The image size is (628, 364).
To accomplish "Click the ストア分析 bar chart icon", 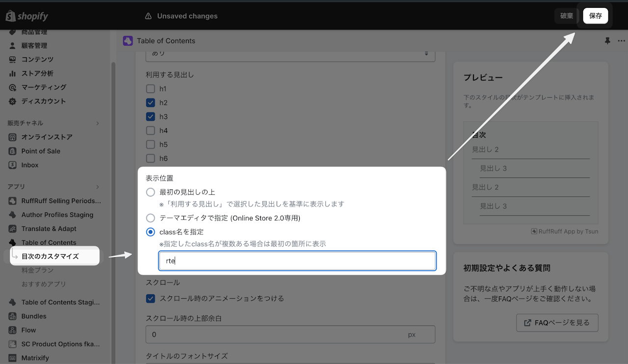I will (13, 74).
